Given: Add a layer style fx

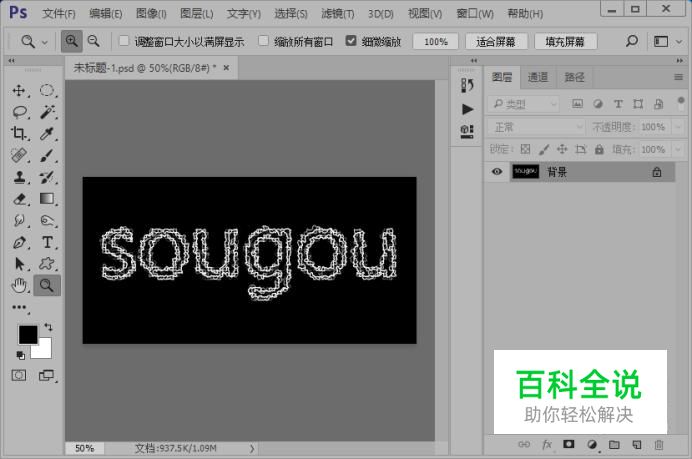Looking at the screenshot, I should 547,444.
